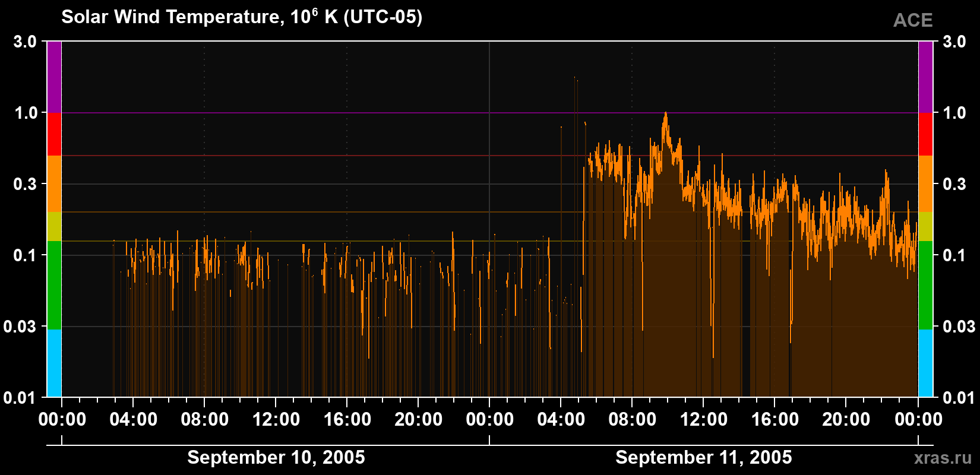The width and height of the screenshot is (980, 475).
Task: Click the ACE spacecraft label
Action: coord(913,20)
